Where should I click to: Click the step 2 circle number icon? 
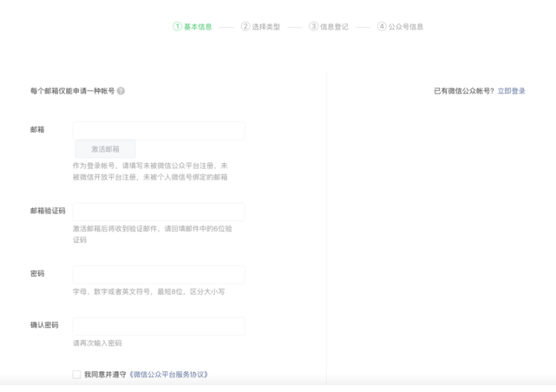[245, 27]
